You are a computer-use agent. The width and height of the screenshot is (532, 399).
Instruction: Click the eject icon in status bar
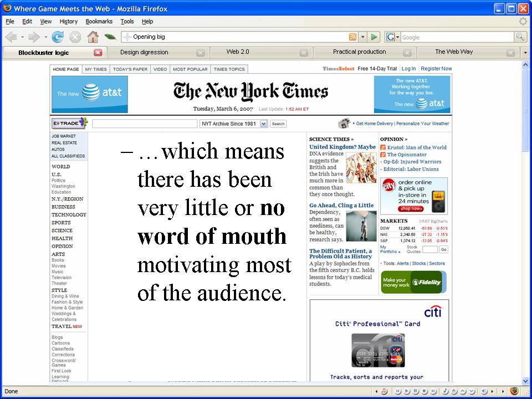pos(454,391)
